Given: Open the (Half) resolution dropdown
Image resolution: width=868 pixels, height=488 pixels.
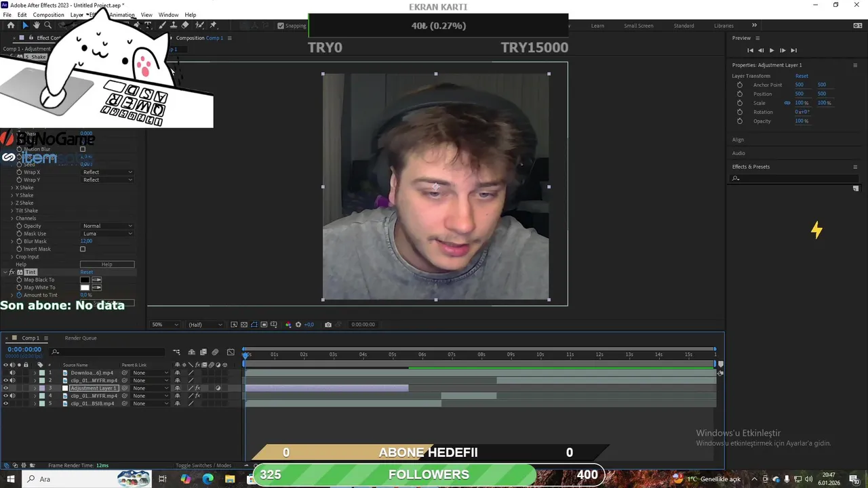Looking at the screenshot, I should [x=205, y=325].
